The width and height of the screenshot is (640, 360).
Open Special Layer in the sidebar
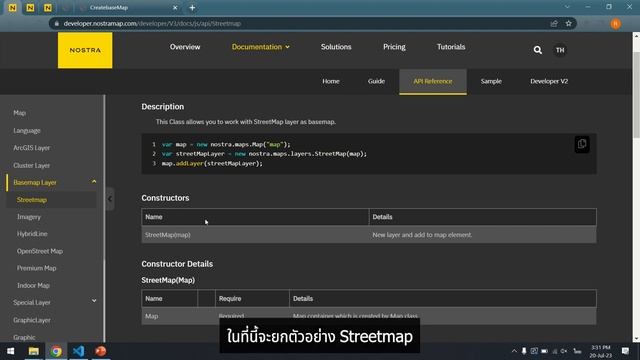point(32,302)
